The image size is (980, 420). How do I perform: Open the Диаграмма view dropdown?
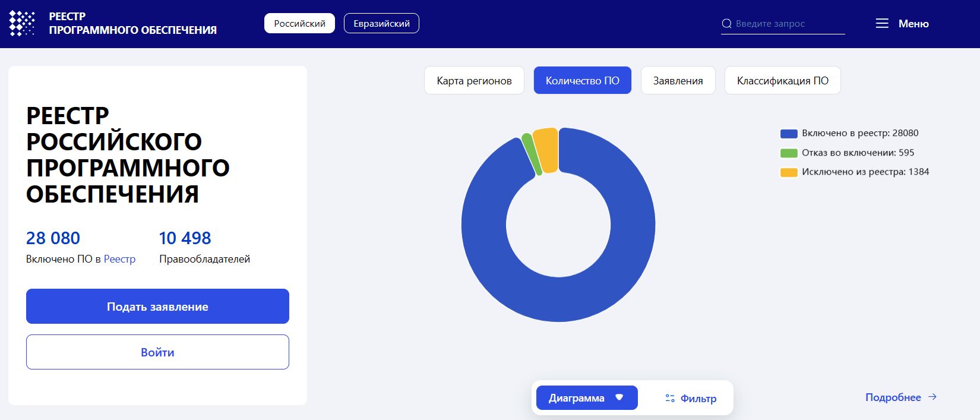(x=586, y=398)
